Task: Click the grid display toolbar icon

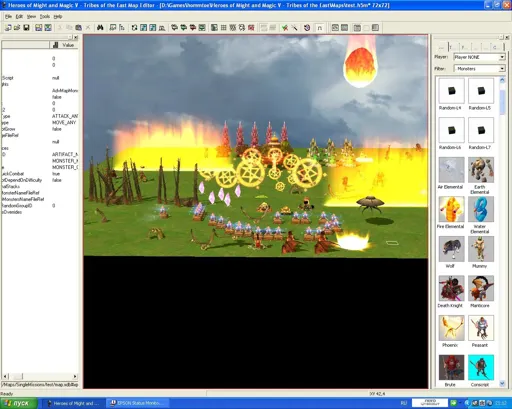Action: 224,28
